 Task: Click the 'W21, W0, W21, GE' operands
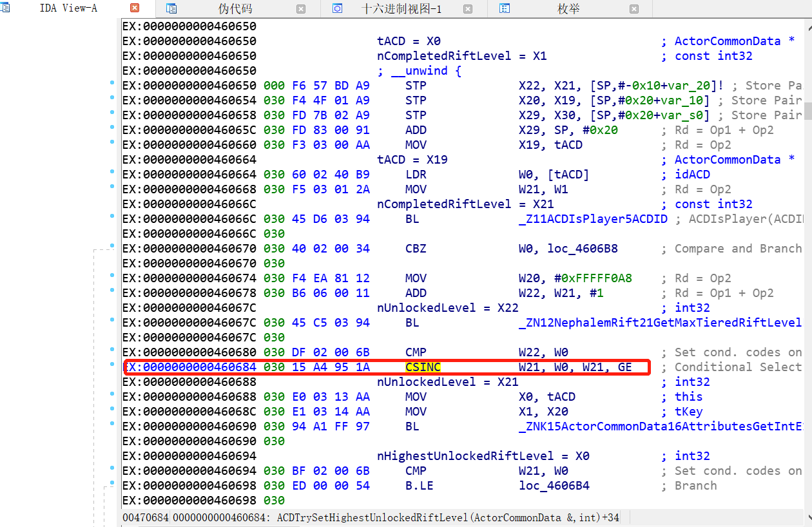tap(575, 367)
